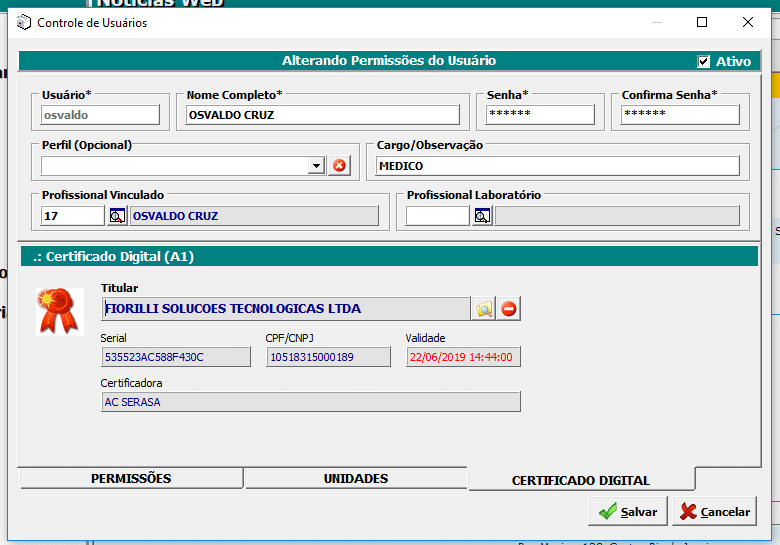Click the Salvar button
Screen dimensions: 780x545
coord(628,511)
